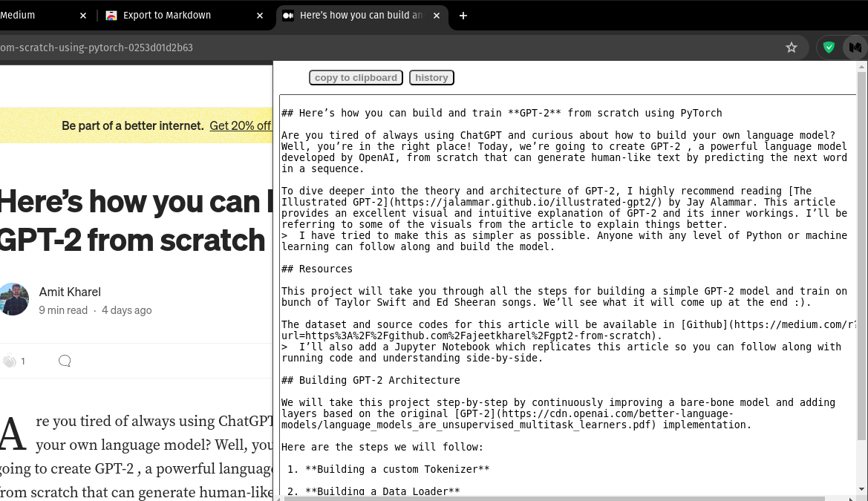Open Amit Kharel's author profile

pos(70,292)
